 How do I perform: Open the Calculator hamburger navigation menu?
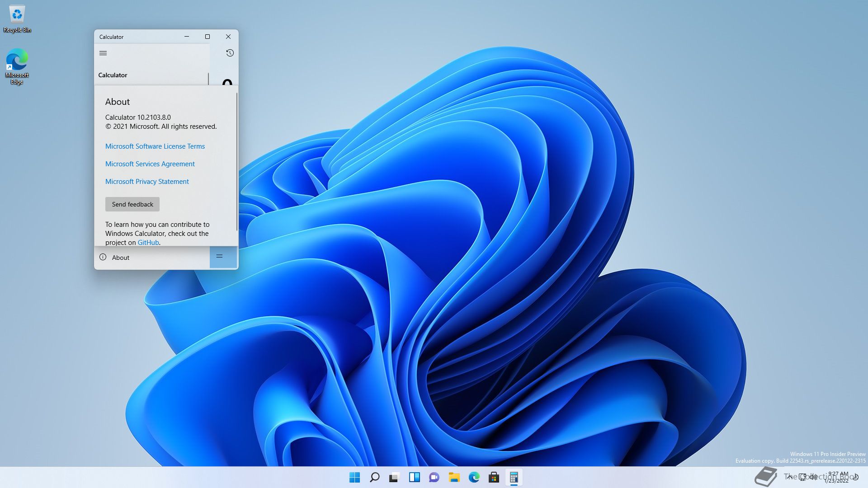pos(103,53)
